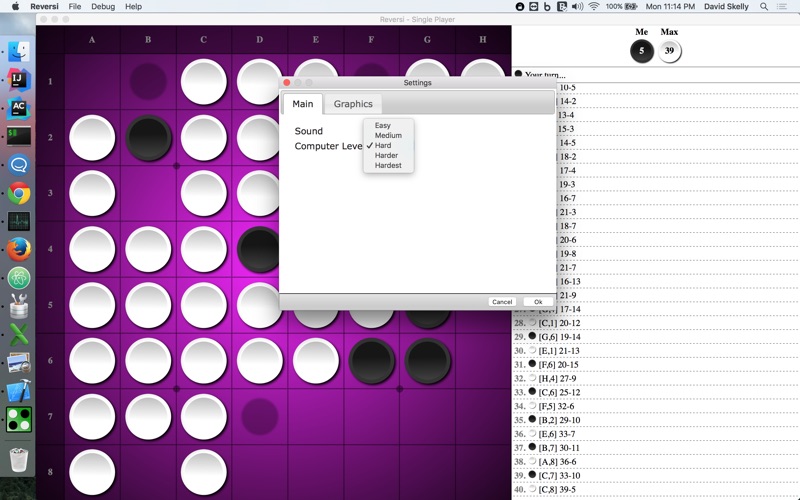Click the David Skelly user menu

pyautogui.click(x=726, y=6)
